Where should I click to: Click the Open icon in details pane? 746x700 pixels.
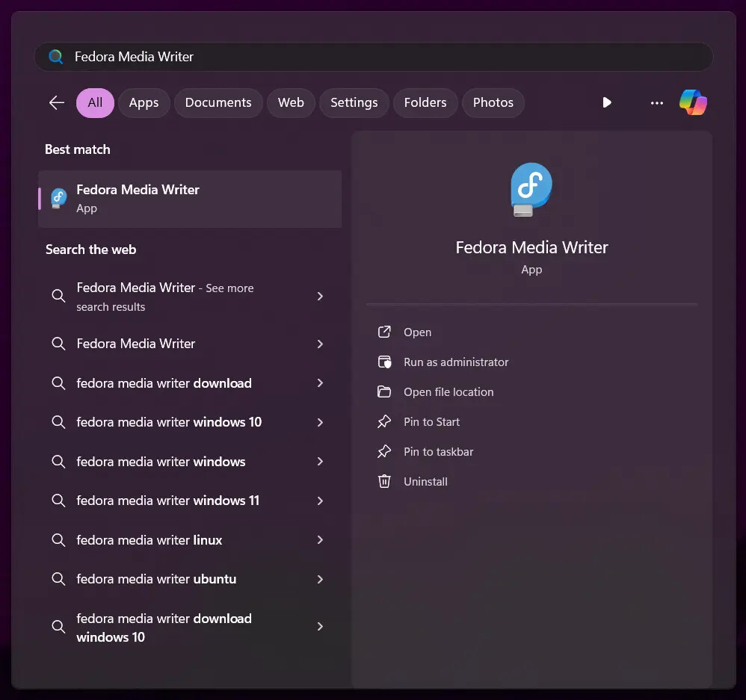pyautogui.click(x=384, y=332)
